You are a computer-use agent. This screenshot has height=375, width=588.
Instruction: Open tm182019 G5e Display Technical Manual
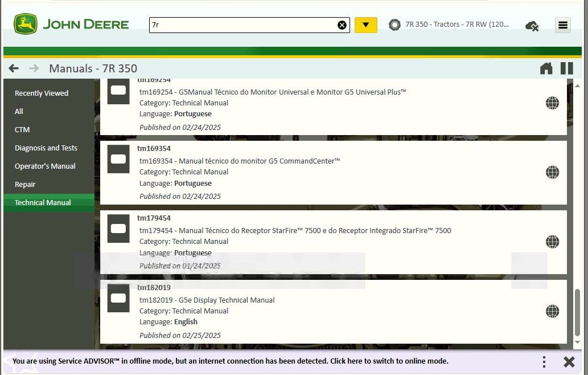[207, 300]
